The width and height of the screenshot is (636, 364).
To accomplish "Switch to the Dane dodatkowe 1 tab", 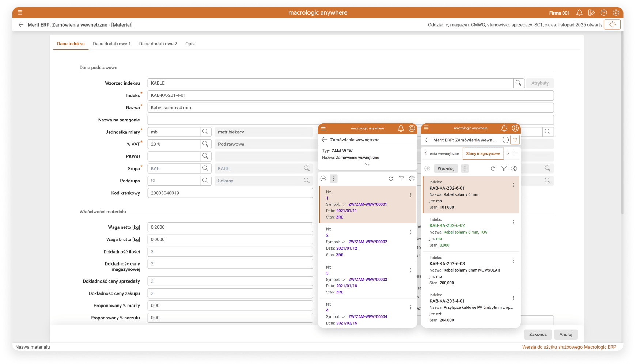I will point(111,44).
